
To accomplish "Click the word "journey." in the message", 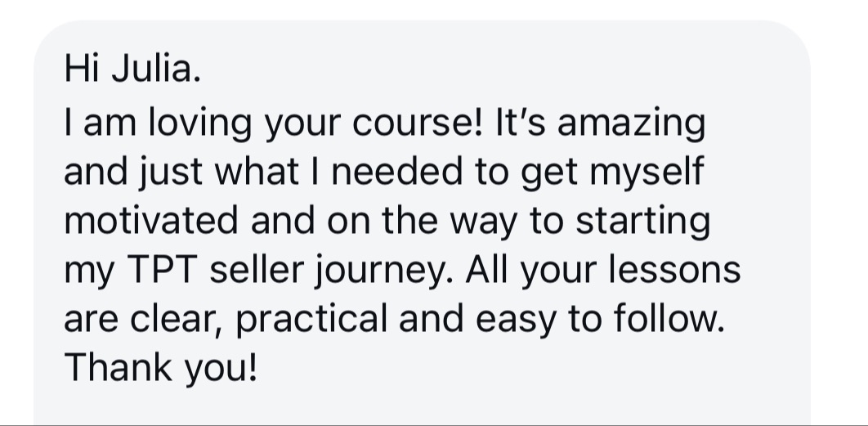I will pyautogui.click(x=384, y=271).
